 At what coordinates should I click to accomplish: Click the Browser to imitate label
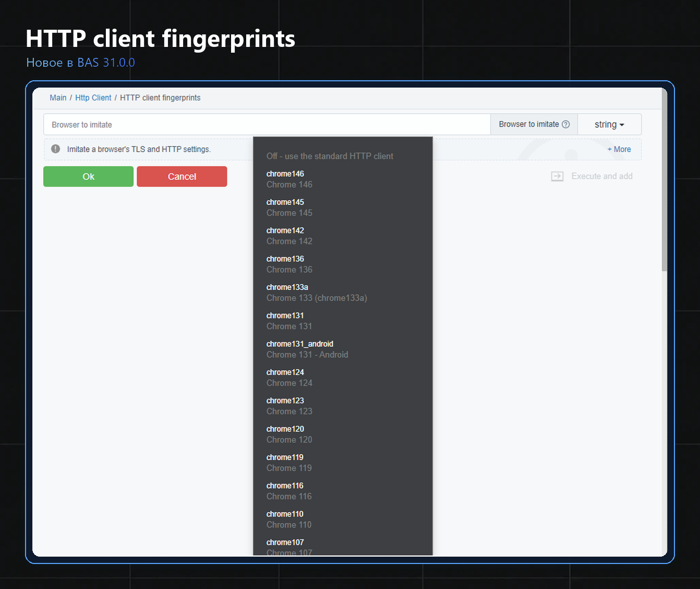pyautogui.click(x=528, y=124)
